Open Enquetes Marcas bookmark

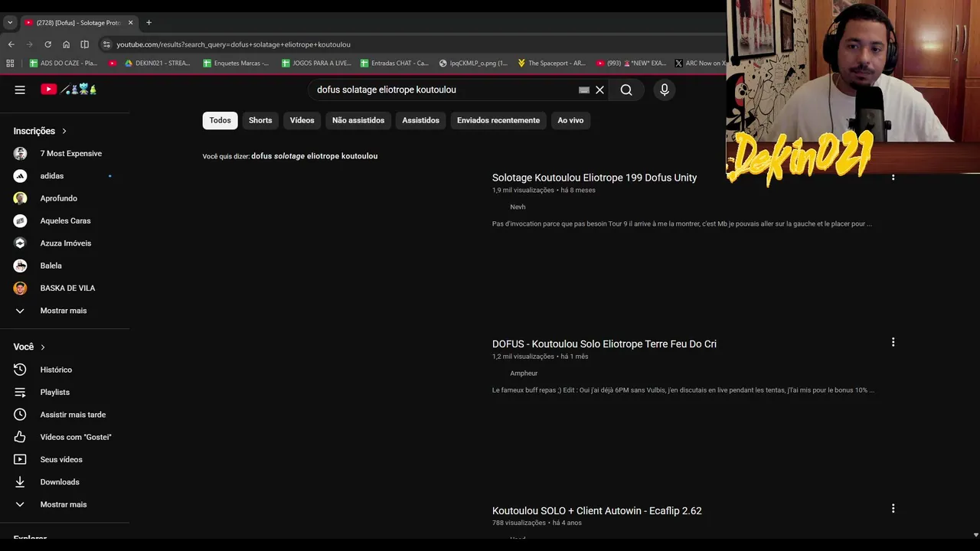click(236, 64)
